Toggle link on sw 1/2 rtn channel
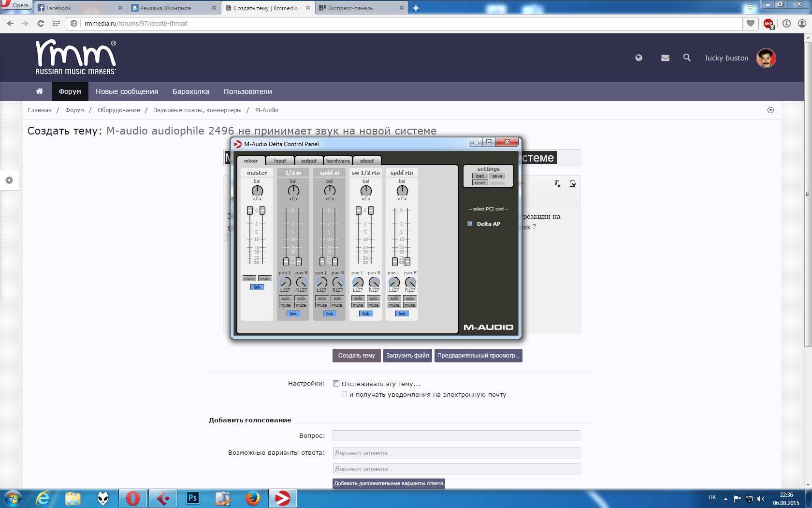 [366, 314]
